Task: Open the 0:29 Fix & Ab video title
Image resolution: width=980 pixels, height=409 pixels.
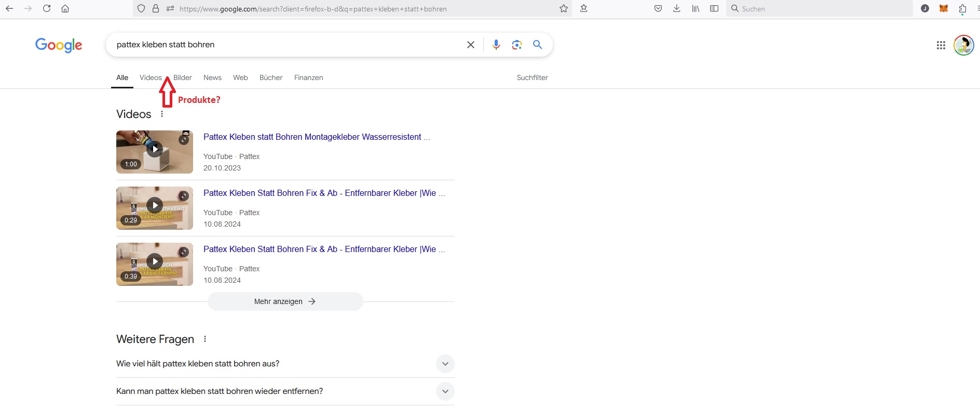Action: 324,193
